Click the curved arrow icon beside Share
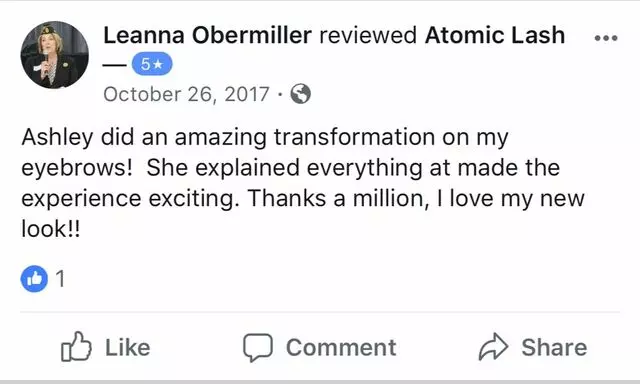The image size is (640, 384). pyautogui.click(x=493, y=347)
